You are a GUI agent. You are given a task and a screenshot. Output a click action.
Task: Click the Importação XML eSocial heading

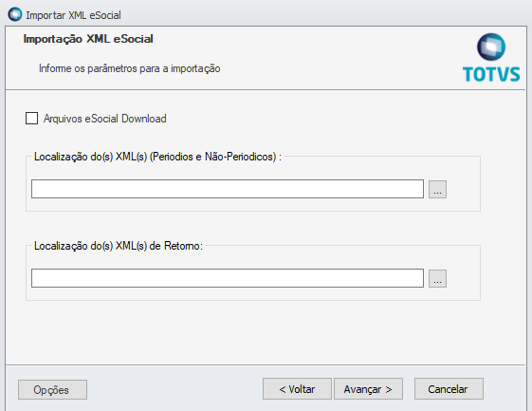pyautogui.click(x=88, y=39)
